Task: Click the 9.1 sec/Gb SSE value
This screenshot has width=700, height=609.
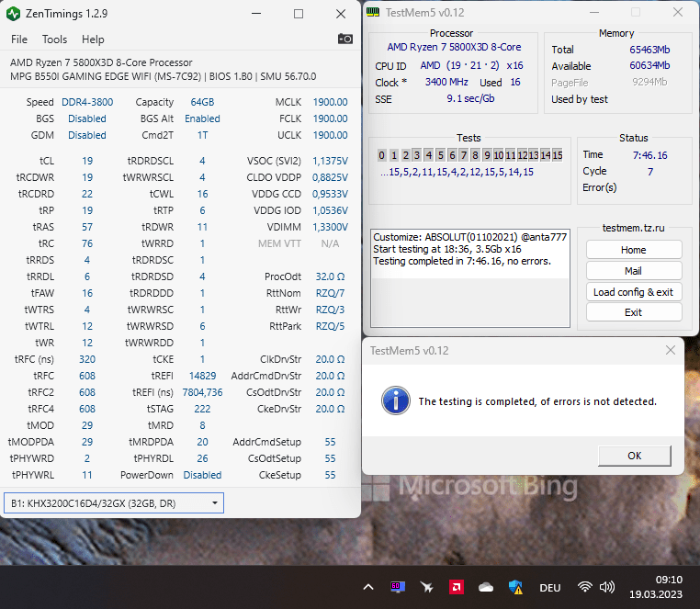Action: pyautogui.click(x=470, y=98)
